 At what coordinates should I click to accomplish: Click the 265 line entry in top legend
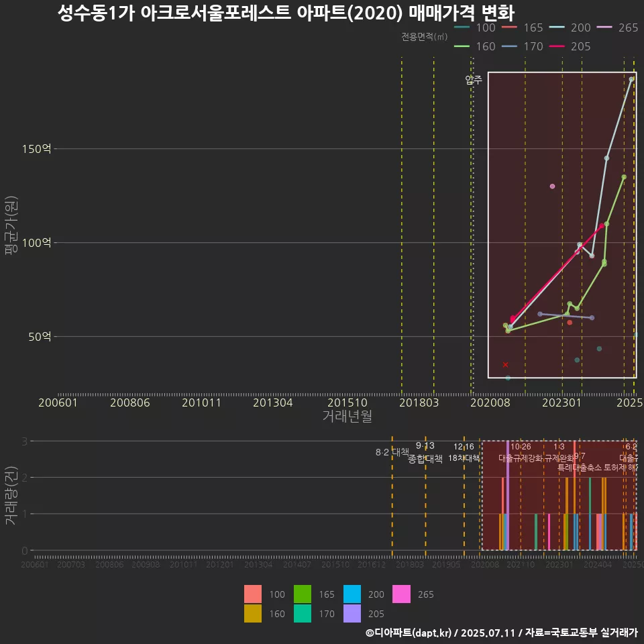point(618,28)
